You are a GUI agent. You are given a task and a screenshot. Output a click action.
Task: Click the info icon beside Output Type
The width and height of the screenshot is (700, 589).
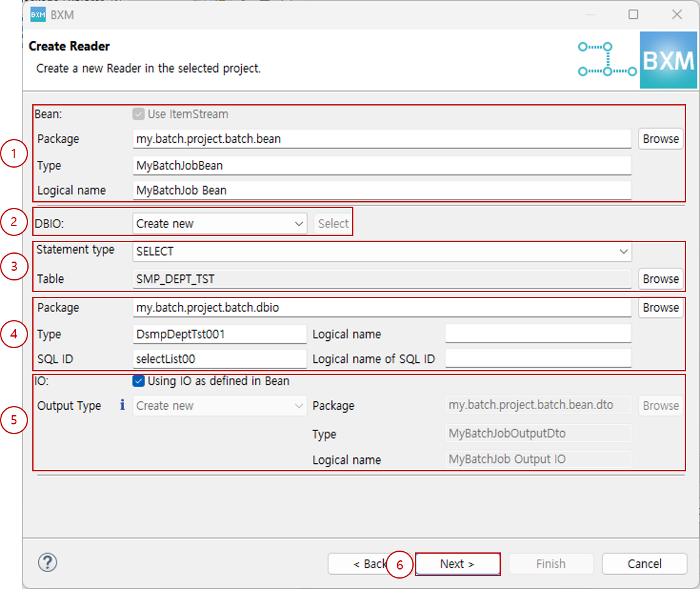[122, 405]
